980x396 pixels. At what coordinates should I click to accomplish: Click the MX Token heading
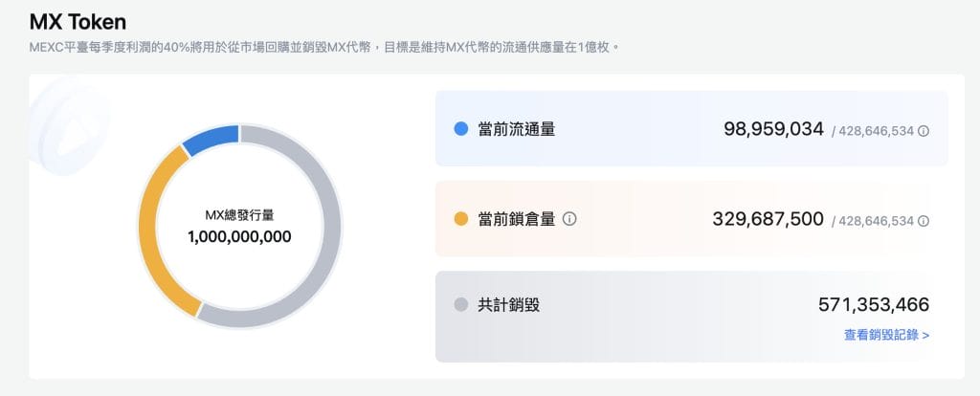pos(78,23)
